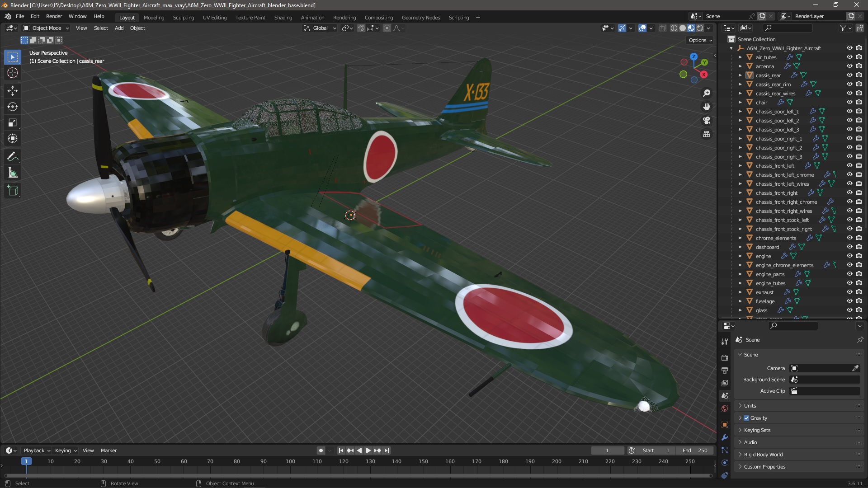Switch to the UV Editing workspace tab
Image resolution: width=868 pixels, height=488 pixels.
click(x=215, y=18)
